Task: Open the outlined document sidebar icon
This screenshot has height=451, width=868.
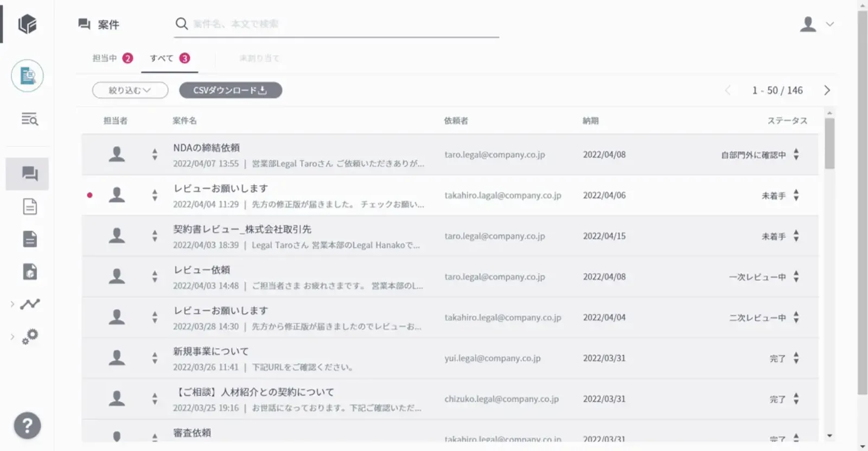Action: [x=30, y=207]
